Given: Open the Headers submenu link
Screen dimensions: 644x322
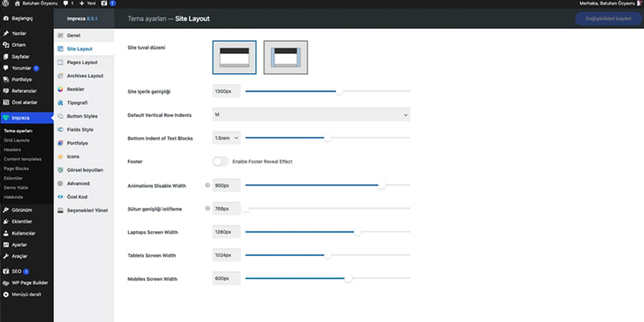Looking at the screenshot, I should click(12, 150).
